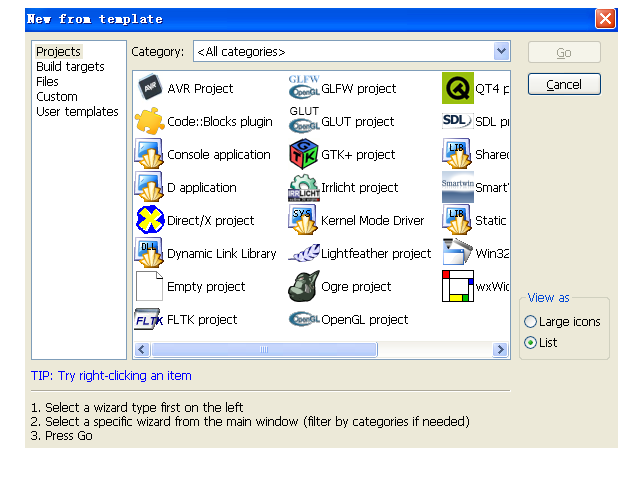
Task: Click the Direct/X project icon
Action: (149, 220)
